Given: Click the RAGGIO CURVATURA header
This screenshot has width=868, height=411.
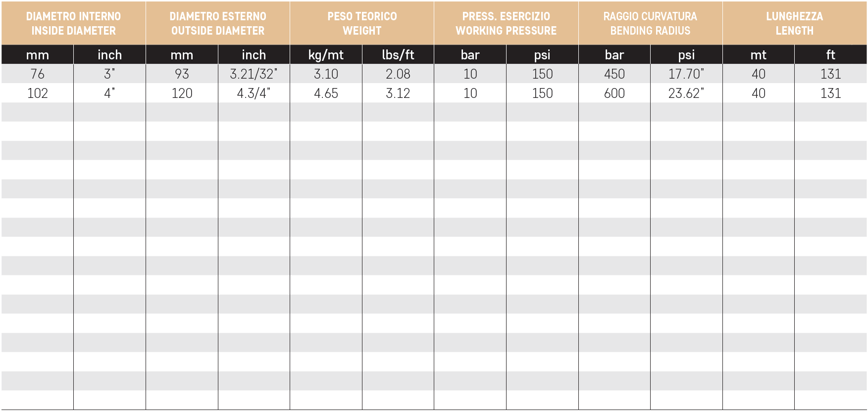Looking at the screenshot, I should point(650,23).
